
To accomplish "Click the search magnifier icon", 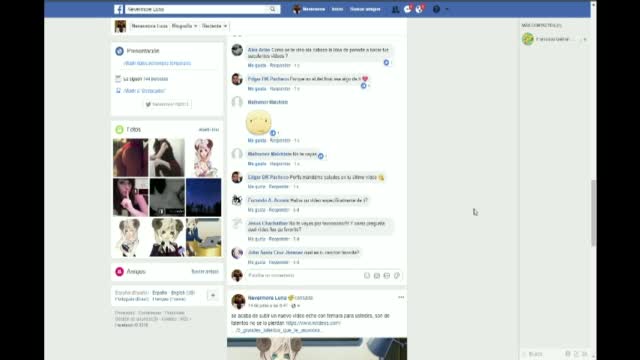I will click(x=273, y=9).
